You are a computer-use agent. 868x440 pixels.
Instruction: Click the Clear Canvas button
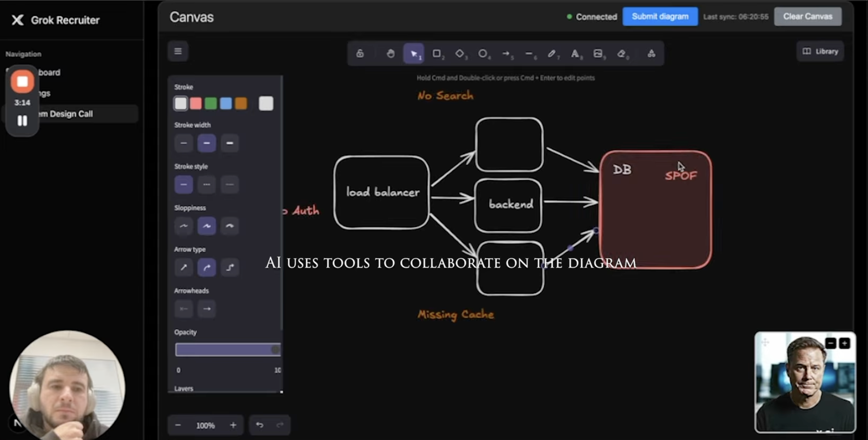tap(807, 17)
